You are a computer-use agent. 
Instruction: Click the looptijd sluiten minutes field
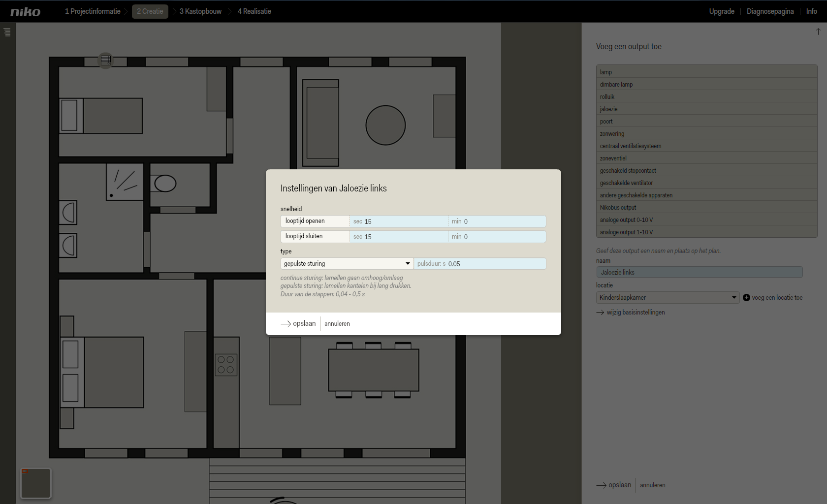(497, 237)
